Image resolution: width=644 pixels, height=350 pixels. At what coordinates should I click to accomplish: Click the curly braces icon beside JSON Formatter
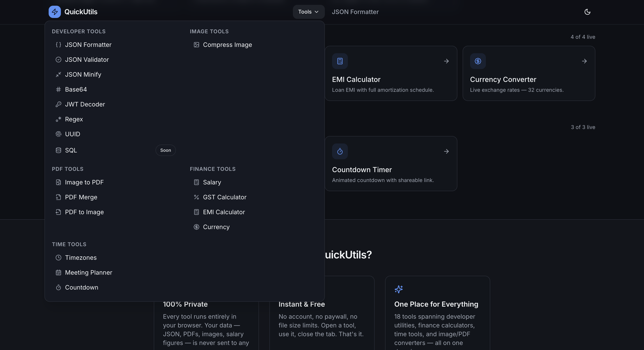point(58,45)
